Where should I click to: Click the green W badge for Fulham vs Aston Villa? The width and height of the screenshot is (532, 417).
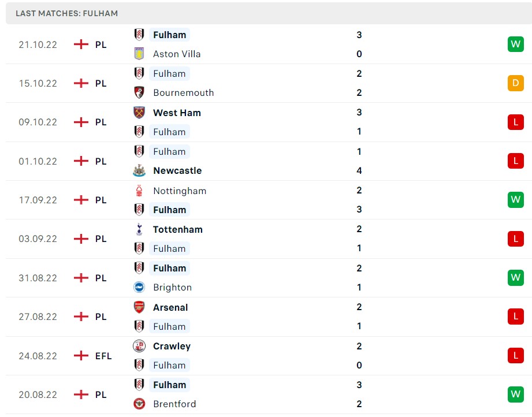515,44
